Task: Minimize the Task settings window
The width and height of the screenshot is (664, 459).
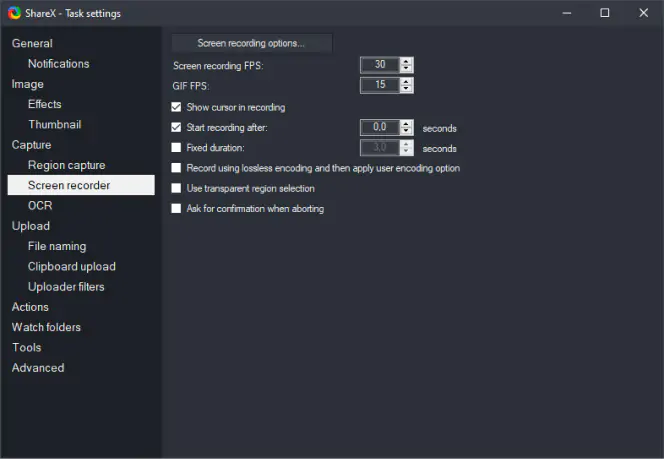Action: pyautogui.click(x=567, y=13)
